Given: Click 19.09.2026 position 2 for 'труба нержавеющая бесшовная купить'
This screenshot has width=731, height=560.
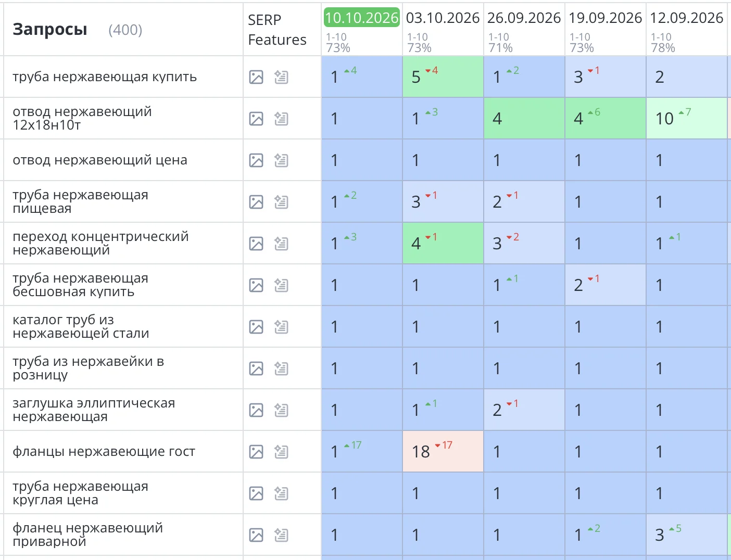Looking at the screenshot, I should pos(606,285).
